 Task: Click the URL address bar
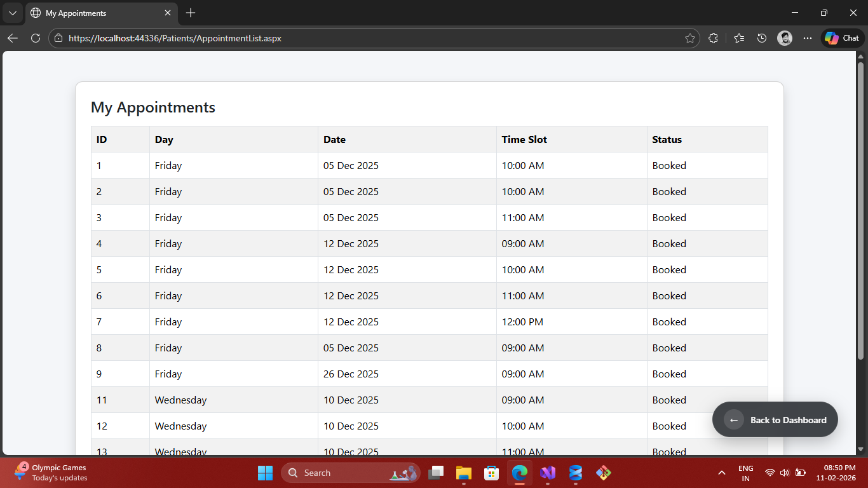(x=369, y=38)
